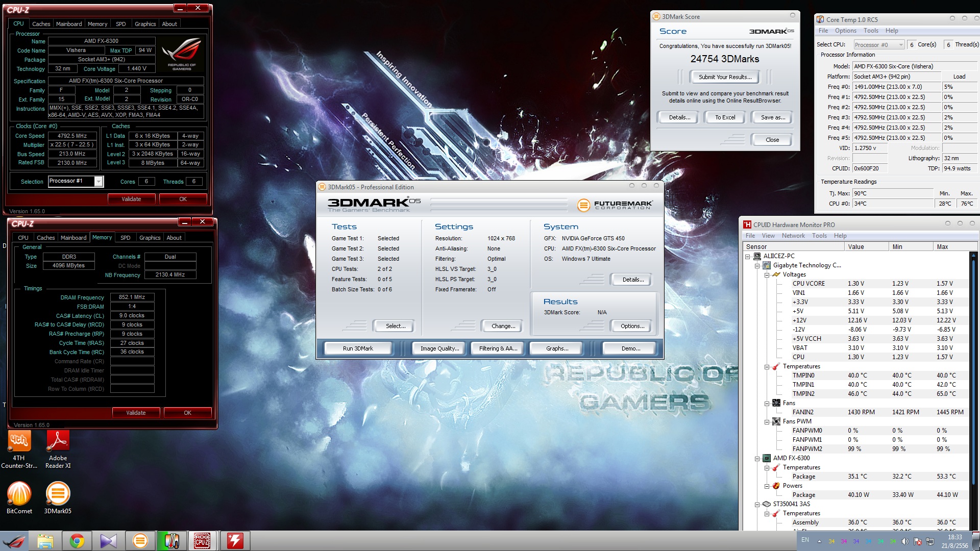Image resolution: width=980 pixels, height=551 pixels.
Task: Open 4TH Counter-Strike desktop shortcut
Action: point(19,441)
